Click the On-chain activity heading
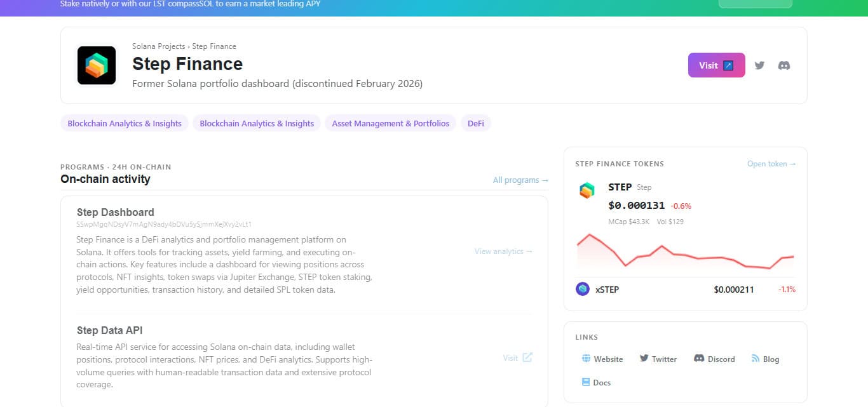Image resolution: width=868 pixels, height=407 pixels. (105, 179)
